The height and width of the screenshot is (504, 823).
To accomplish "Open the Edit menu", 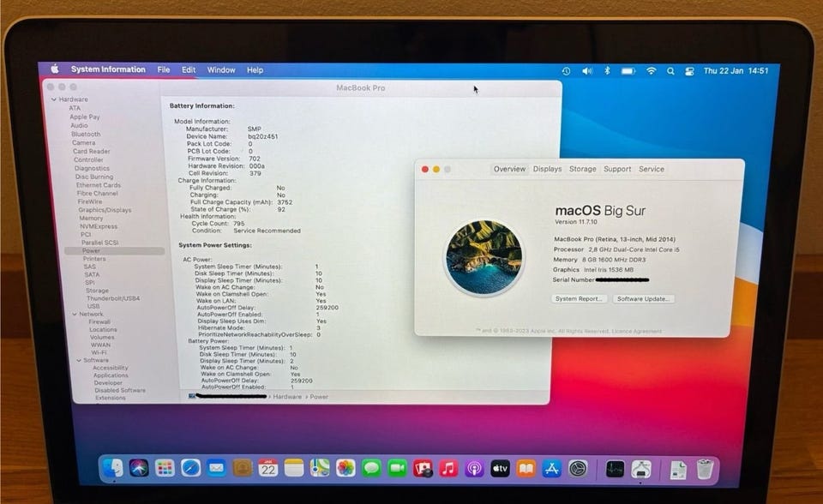I will 189,69.
